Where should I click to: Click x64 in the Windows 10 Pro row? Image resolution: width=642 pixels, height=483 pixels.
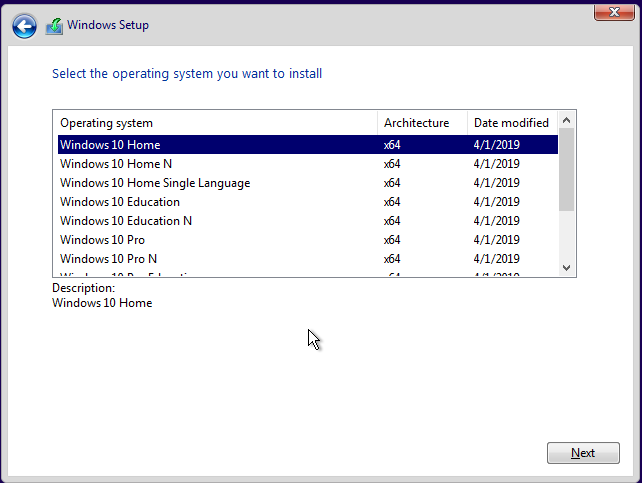pyautogui.click(x=392, y=240)
